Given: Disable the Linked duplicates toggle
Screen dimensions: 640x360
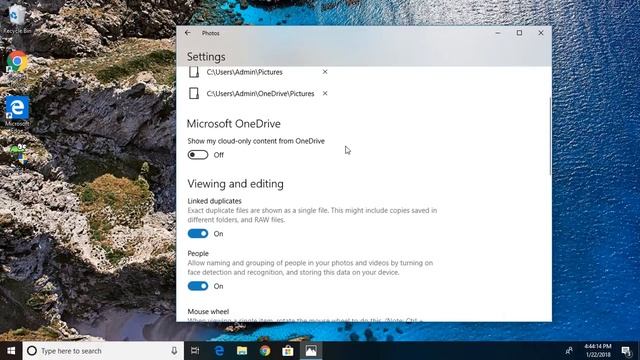Looking at the screenshot, I should [x=198, y=233].
